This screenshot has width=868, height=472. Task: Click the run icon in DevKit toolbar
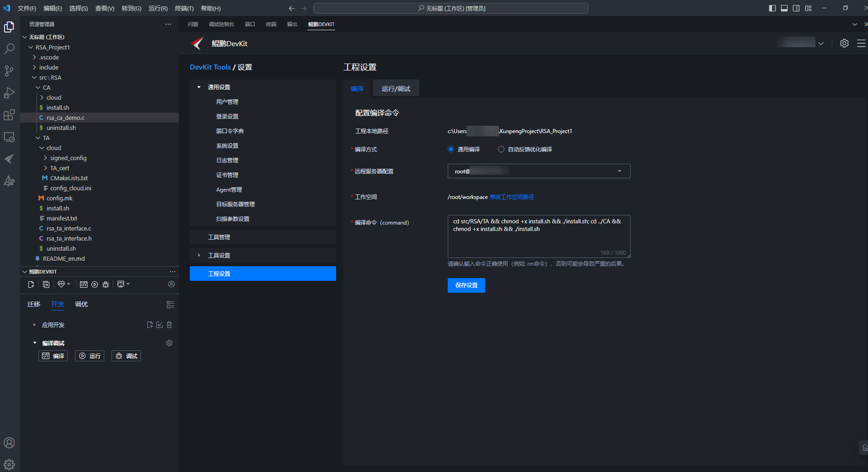(95, 284)
